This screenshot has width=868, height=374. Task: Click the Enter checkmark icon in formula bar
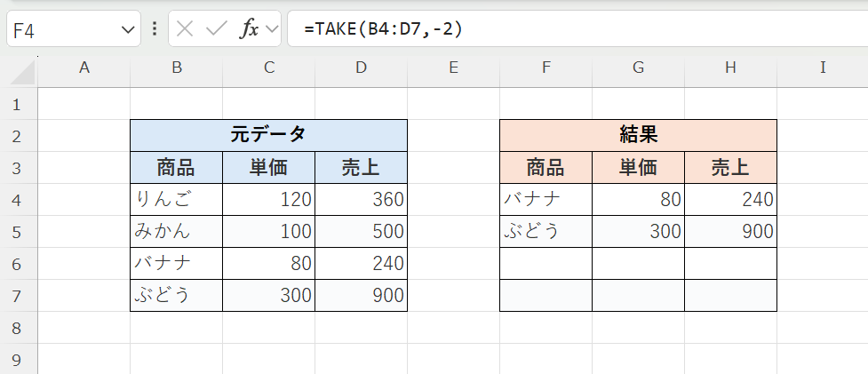(x=216, y=29)
